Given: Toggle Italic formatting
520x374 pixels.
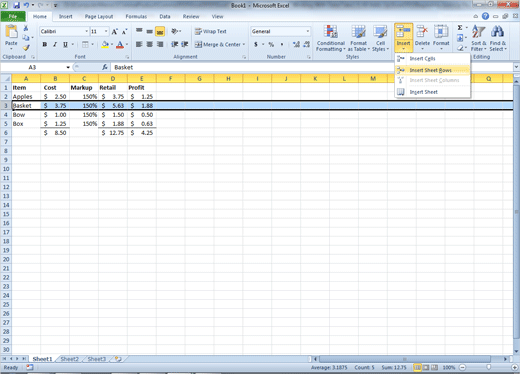Looking at the screenshot, I should tap(55, 44).
